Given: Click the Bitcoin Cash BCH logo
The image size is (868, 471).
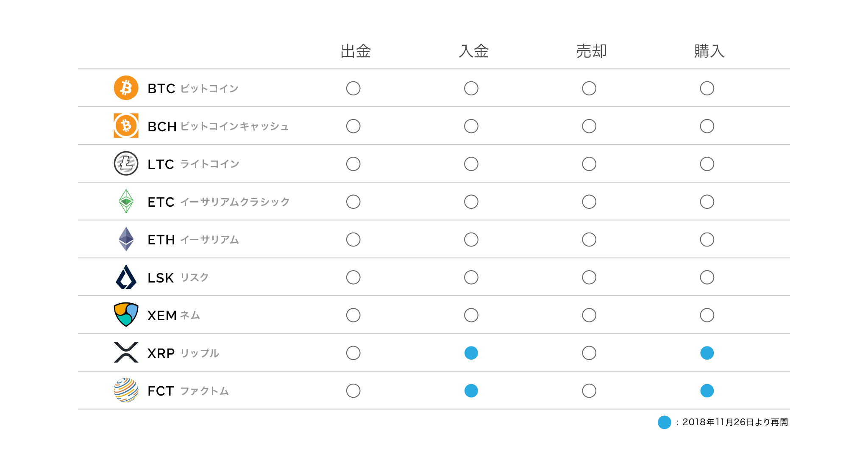Looking at the screenshot, I should (x=126, y=126).
